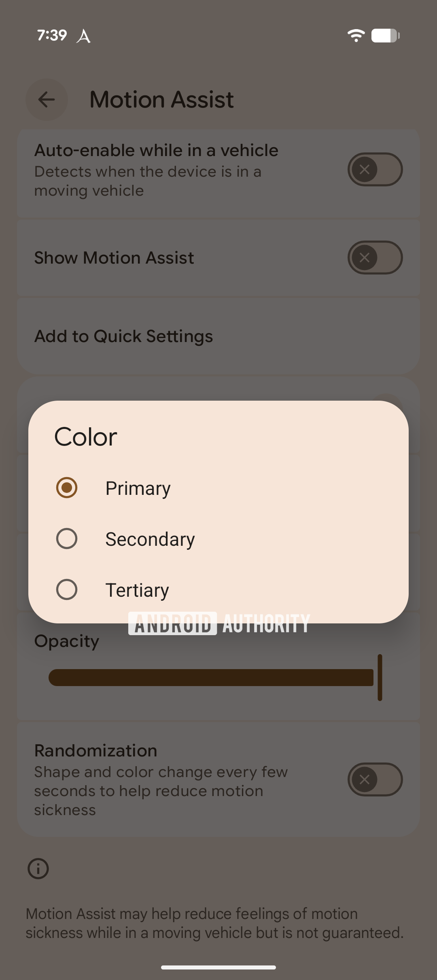Tap the Color dialog title
Viewport: 437px width, 980px height.
point(86,437)
